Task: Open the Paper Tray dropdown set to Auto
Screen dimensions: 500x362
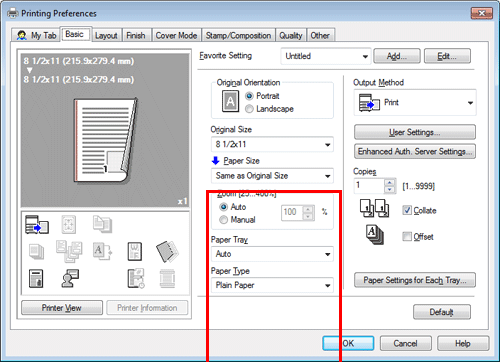Action: [272, 254]
